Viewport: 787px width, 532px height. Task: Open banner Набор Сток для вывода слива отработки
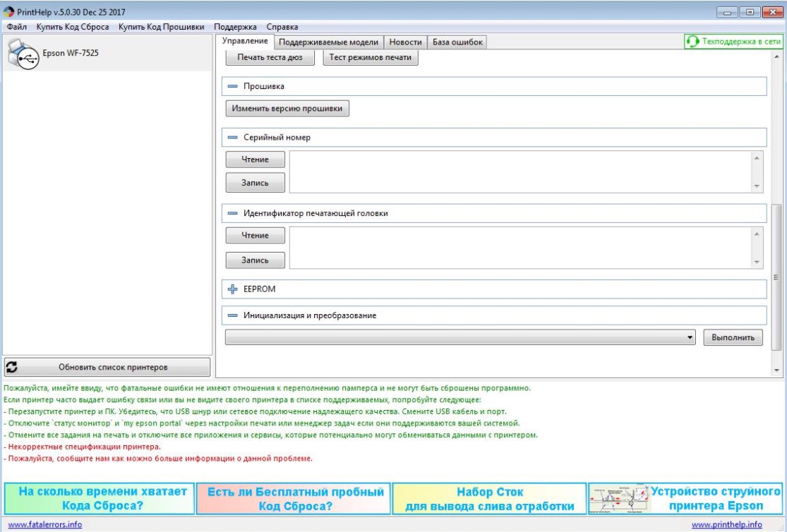(489, 499)
